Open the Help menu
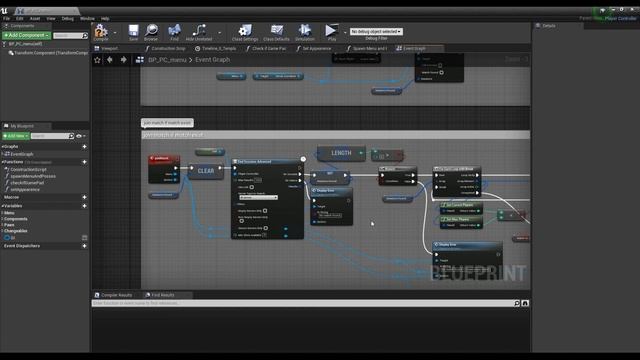Viewport: 640px width, 360px height. [105, 19]
